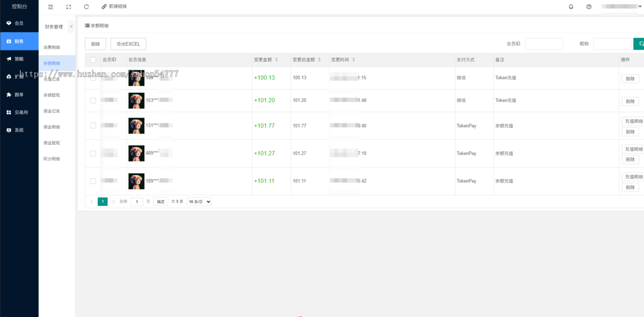The height and width of the screenshot is (317, 644).
Task: Open 会员 diamond icon in sidebar
Action: (9, 23)
